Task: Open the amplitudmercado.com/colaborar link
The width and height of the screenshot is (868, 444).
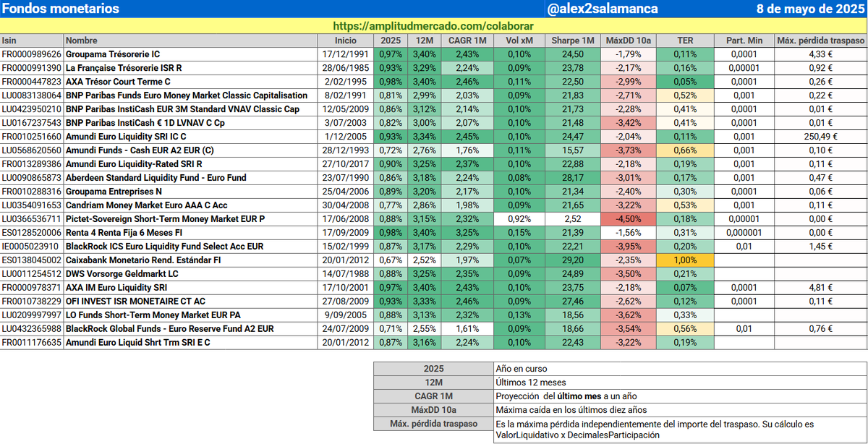Action: [x=433, y=26]
